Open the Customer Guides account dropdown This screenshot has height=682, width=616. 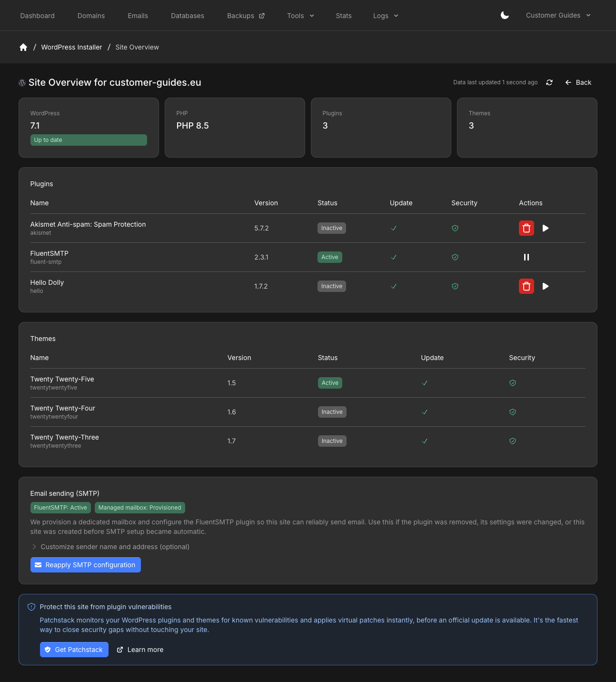558,15
